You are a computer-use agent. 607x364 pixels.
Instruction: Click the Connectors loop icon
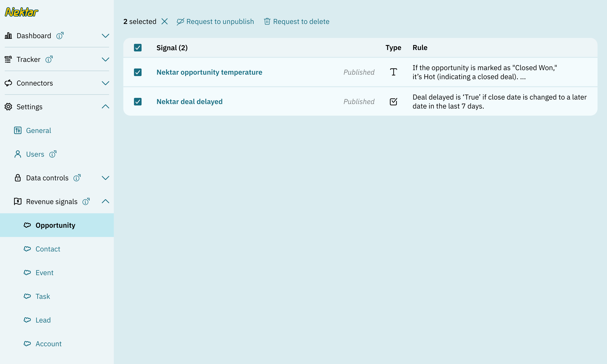[x=8, y=83]
